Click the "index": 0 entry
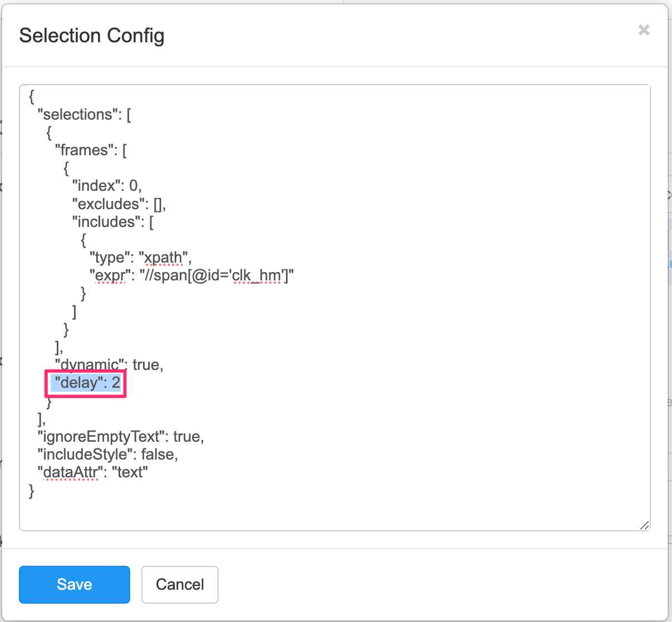The height and width of the screenshot is (622, 672). click(107, 185)
